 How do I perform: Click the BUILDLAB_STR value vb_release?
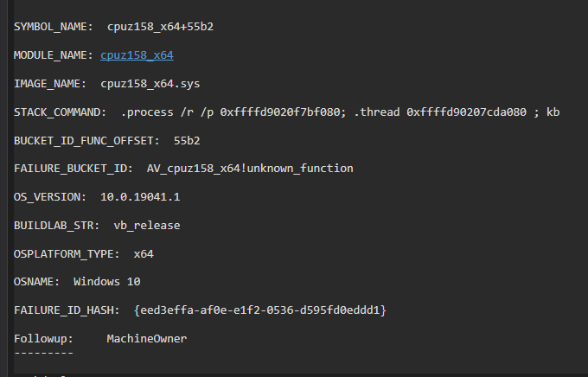click(147, 225)
